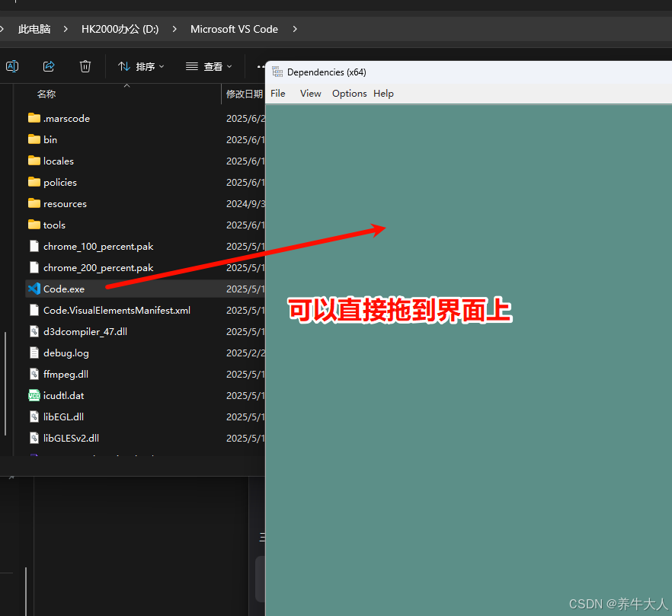Viewport: 672px width, 616px height.
Task: Select the bin folder icon
Action: [34, 139]
